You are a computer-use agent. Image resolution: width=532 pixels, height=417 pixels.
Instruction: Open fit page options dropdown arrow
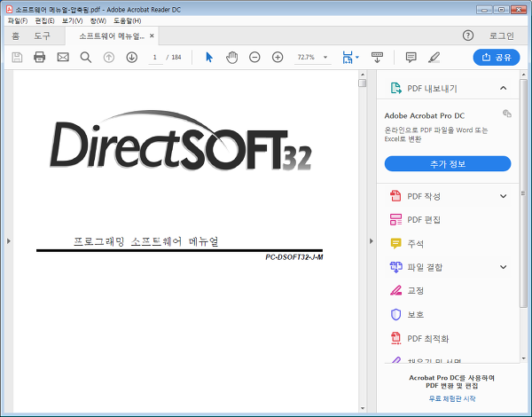(357, 58)
